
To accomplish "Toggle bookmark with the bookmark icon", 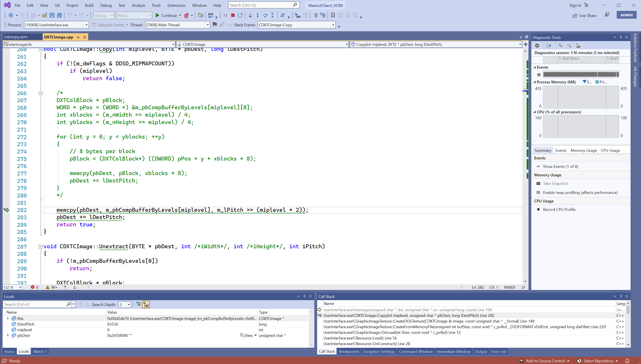I will tap(333, 15).
